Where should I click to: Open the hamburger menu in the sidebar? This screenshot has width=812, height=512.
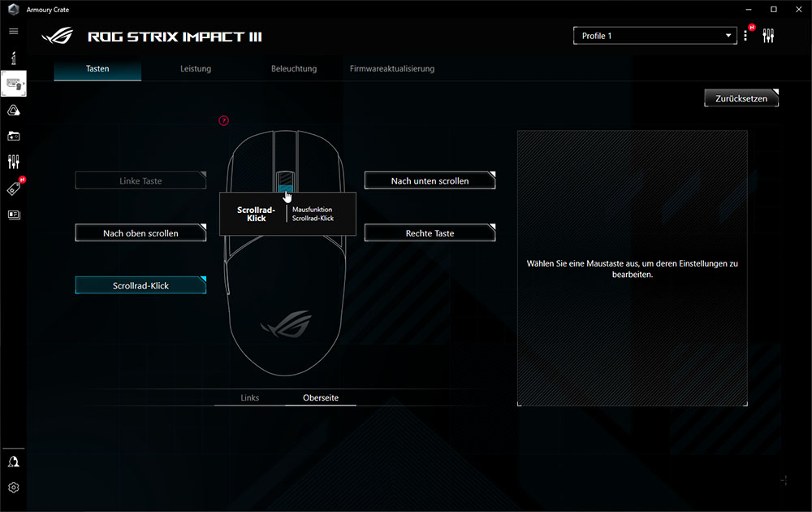point(14,31)
